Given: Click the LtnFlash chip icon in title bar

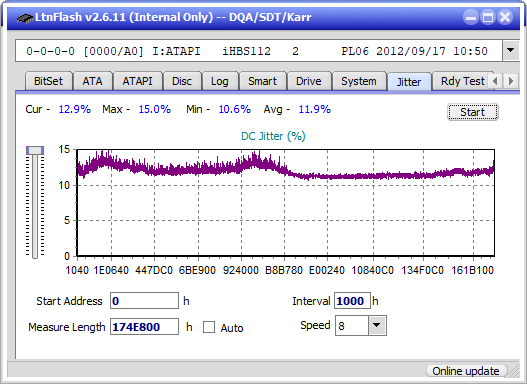Looking at the screenshot, I should (25, 18).
